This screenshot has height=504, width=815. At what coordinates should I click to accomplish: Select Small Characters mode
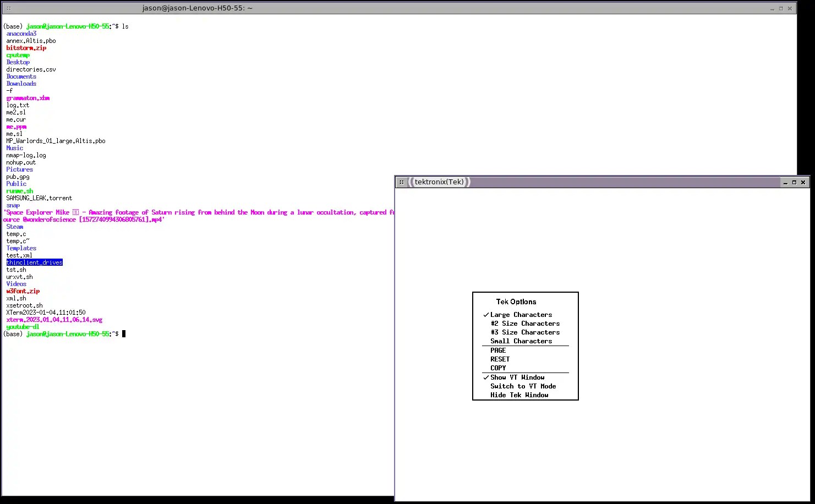coord(521,341)
